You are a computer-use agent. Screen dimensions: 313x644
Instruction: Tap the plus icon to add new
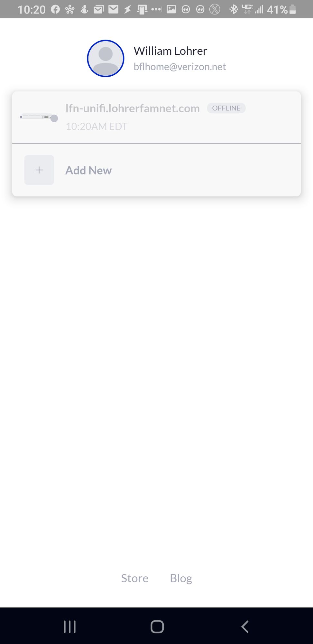point(39,170)
